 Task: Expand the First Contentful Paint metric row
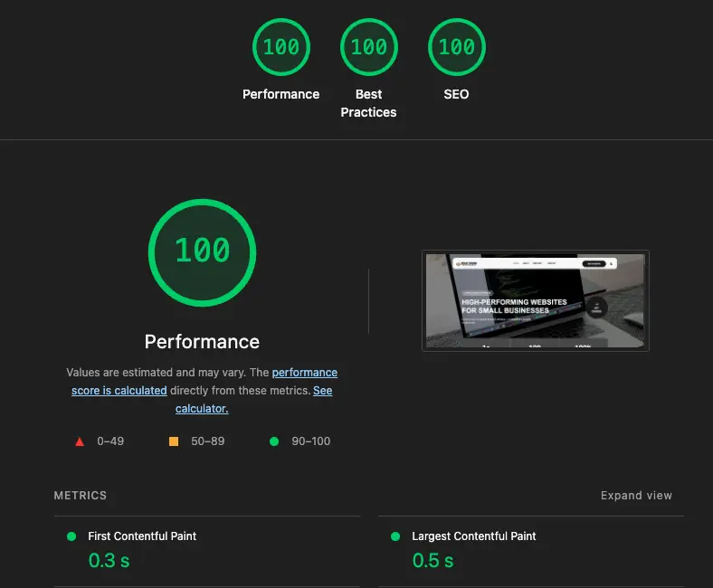tap(142, 536)
